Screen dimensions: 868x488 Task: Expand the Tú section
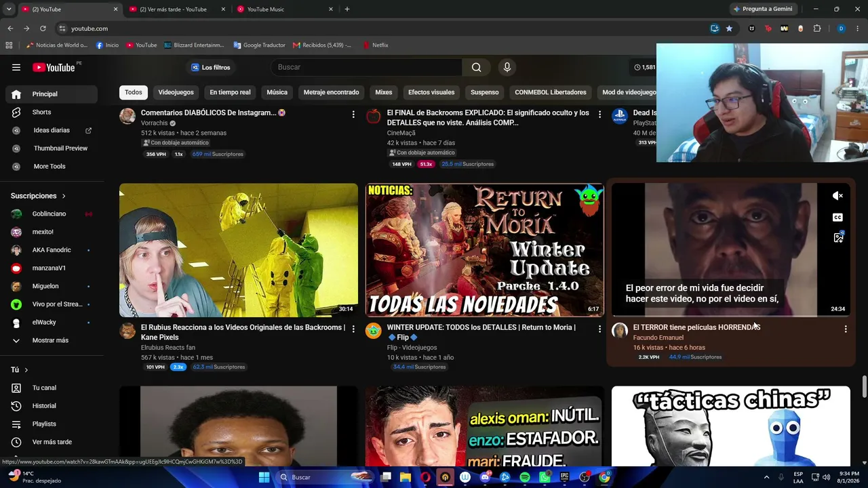point(20,369)
